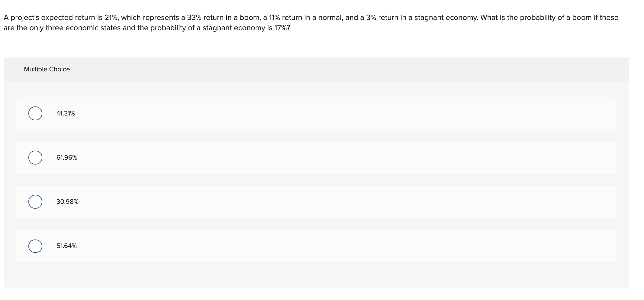This screenshot has height=300, width=644.
Task: Click the third answer row
Action: (x=272, y=201)
